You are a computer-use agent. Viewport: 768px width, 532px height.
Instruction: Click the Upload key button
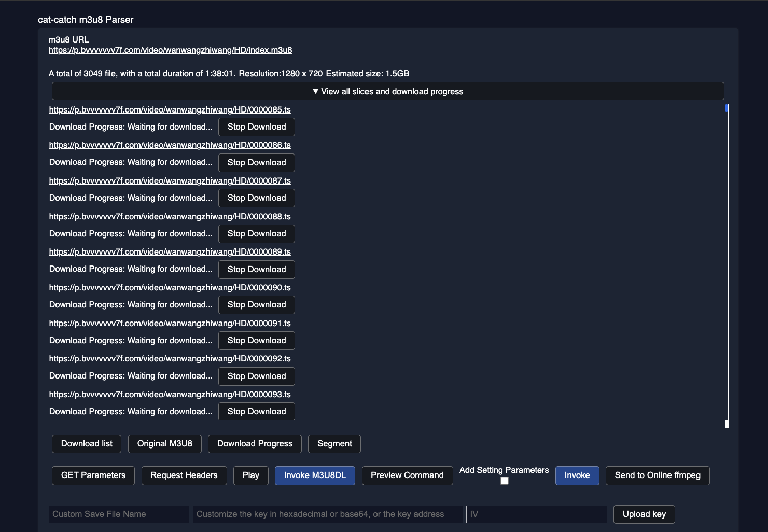coord(644,514)
